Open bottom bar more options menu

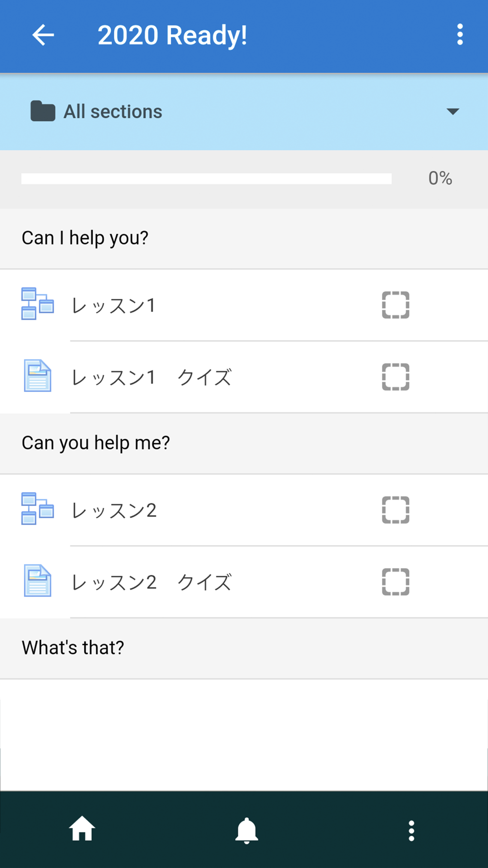pos(411,830)
